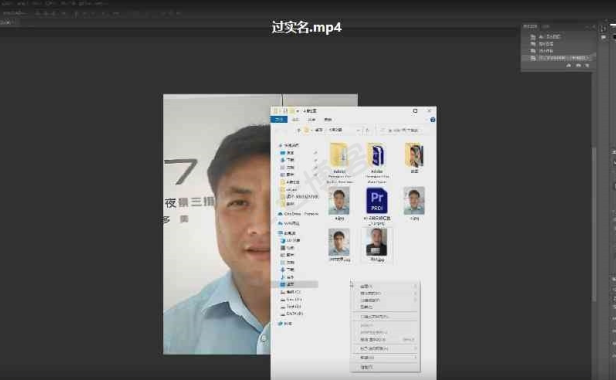Click Photoshop's vertical canvas scrollbar
The width and height of the screenshot is (616, 380).
pyautogui.click(x=594, y=224)
